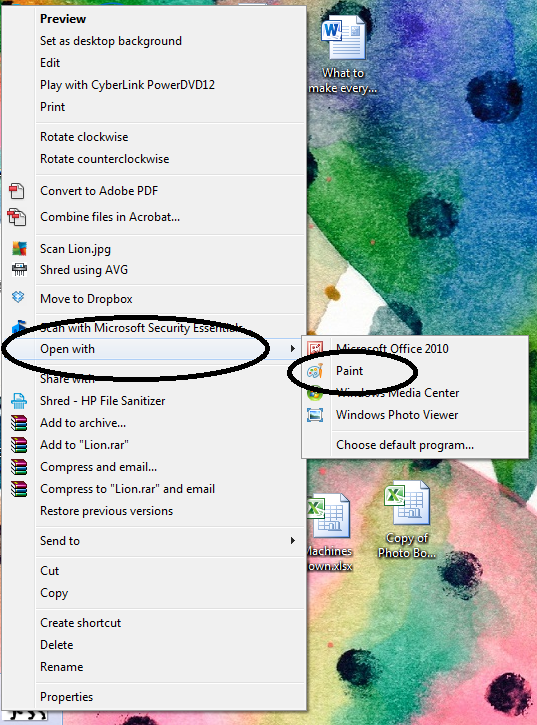537x725 pixels.
Task: Select Windows Media Center from the submenu
Action: [397, 393]
